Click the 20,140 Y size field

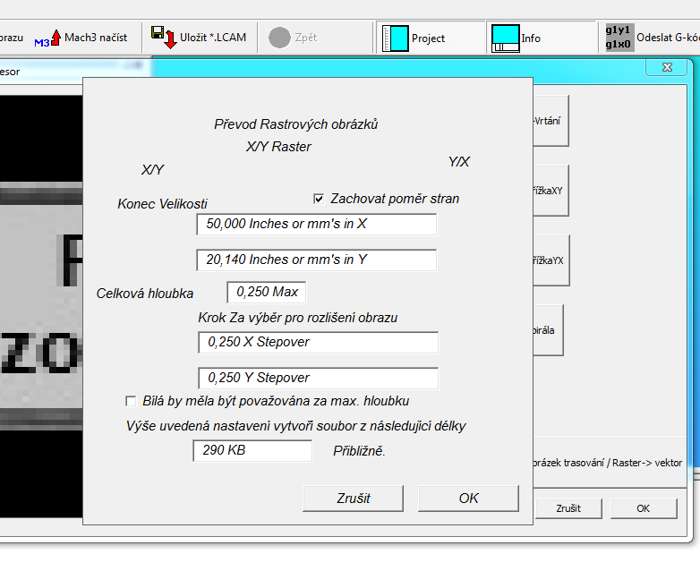(316, 260)
